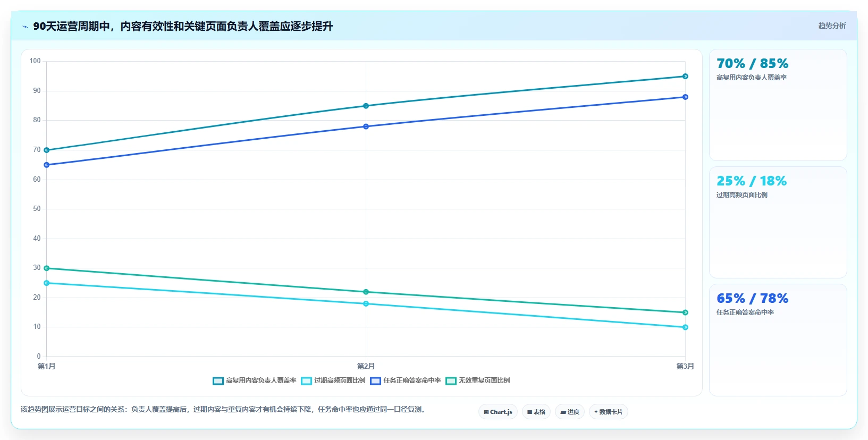Click the 65% / 78% stat card
This screenshot has width=868, height=440.
tap(778, 340)
